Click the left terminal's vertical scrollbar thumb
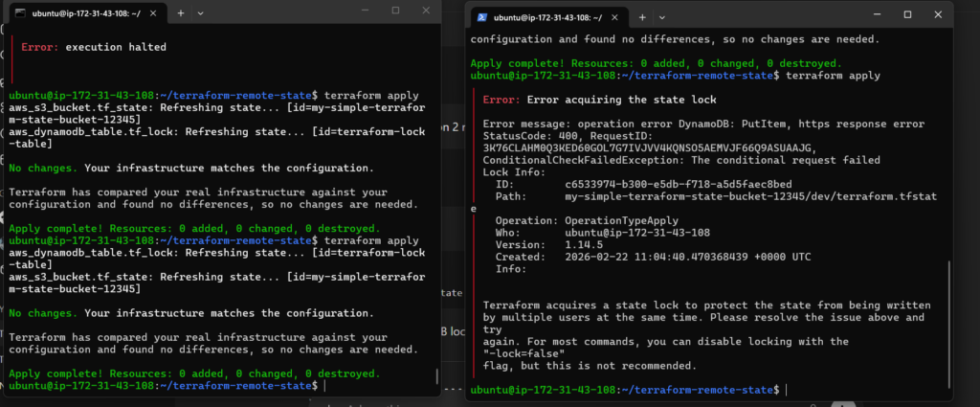Image resolution: width=980 pixels, height=407 pixels. point(437,376)
